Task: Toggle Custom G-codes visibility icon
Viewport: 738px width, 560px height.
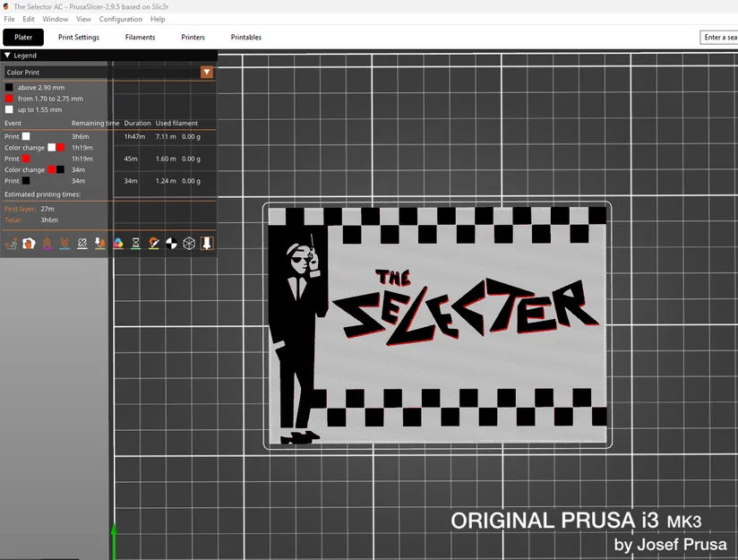Action: tap(153, 244)
